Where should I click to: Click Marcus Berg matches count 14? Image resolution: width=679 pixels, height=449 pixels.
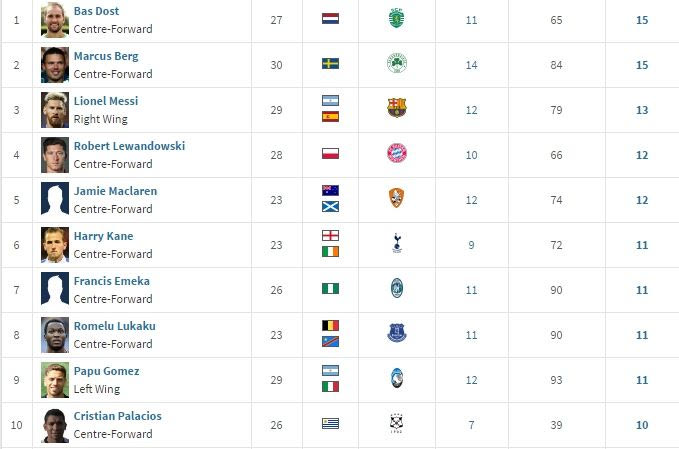click(471, 64)
